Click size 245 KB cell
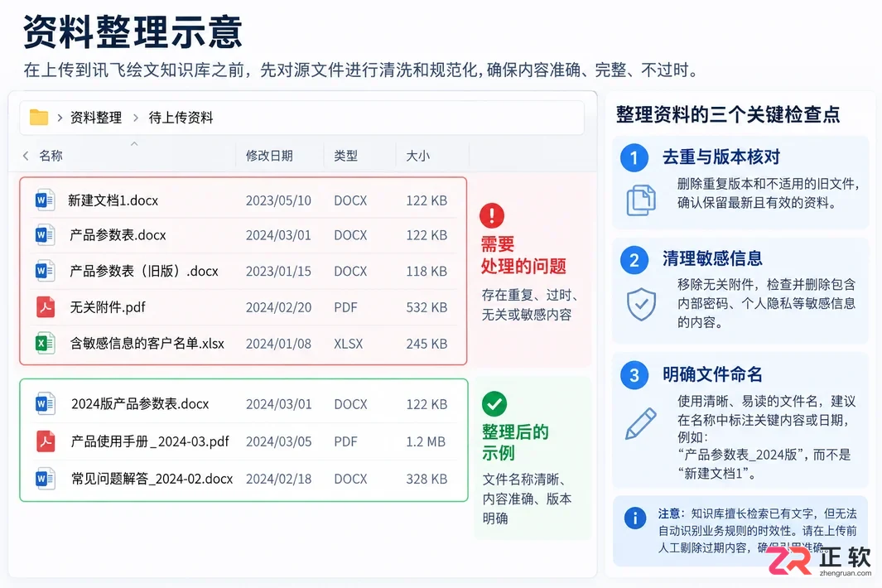Viewport: 882px width, 588px height. click(427, 343)
